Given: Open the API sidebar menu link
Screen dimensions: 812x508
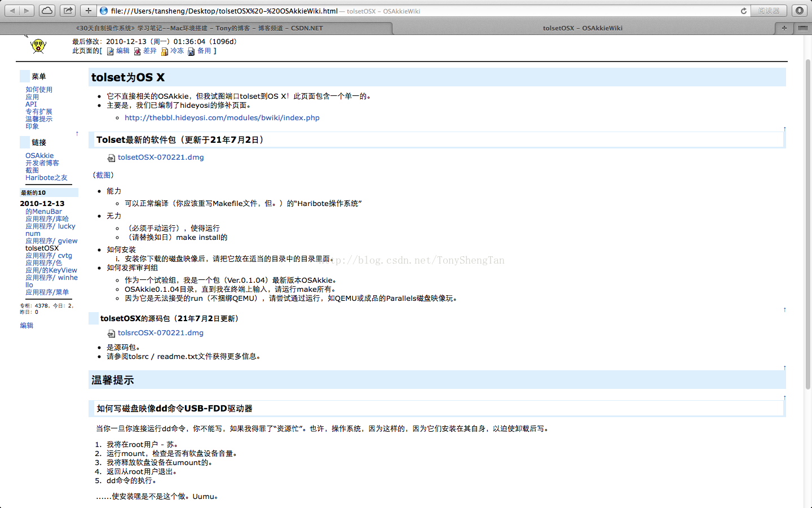Looking at the screenshot, I should click(31, 104).
